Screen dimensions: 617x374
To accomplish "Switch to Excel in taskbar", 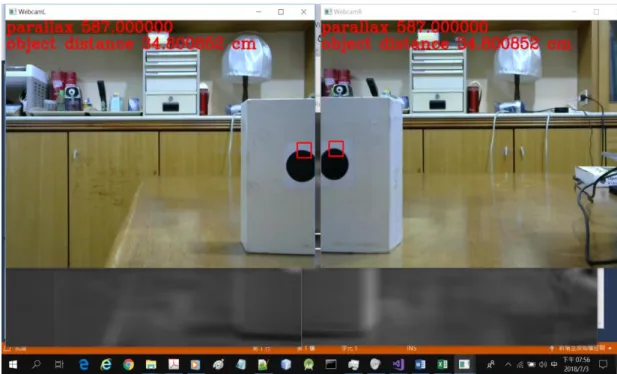I will pyautogui.click(x=442, y=365).
